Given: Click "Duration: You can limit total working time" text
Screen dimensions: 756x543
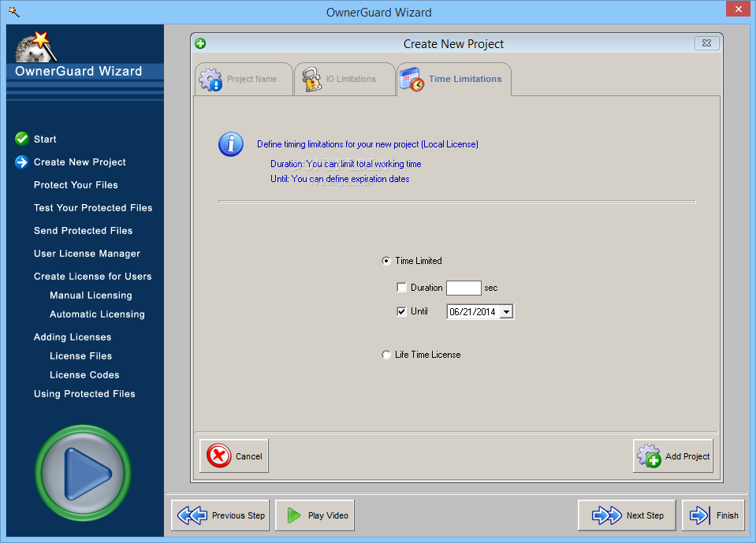Looking at the screenshot, I should 346,164.
